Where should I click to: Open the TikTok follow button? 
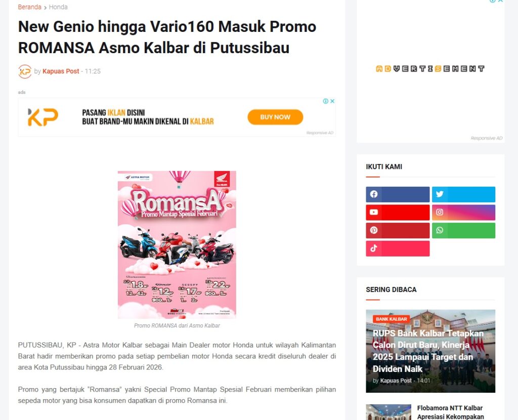[398, 248]
